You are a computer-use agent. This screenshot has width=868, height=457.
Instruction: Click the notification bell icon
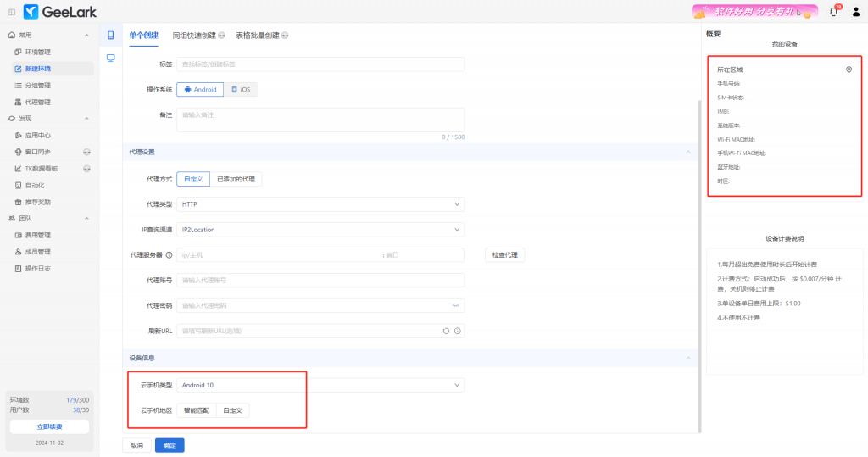tap(833, 11)
